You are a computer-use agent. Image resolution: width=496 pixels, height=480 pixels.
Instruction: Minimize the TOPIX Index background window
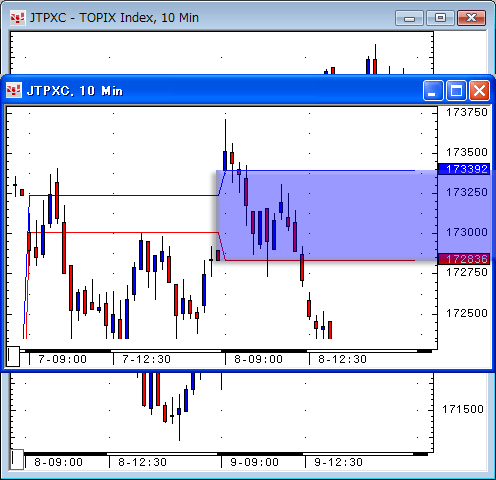[409, 18]
